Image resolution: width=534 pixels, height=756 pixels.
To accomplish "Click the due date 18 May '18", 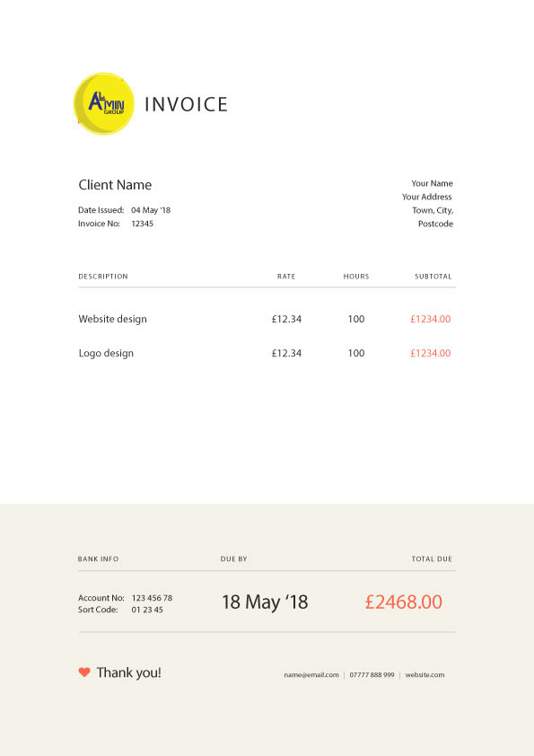I will click(x=265, y=602).
